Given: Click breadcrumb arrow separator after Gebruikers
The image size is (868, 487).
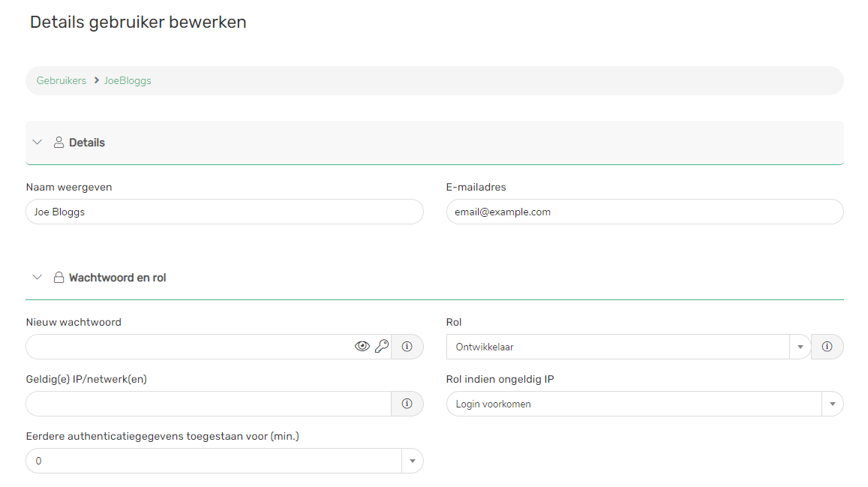Looking at the screenshot, I should [97, 80].
